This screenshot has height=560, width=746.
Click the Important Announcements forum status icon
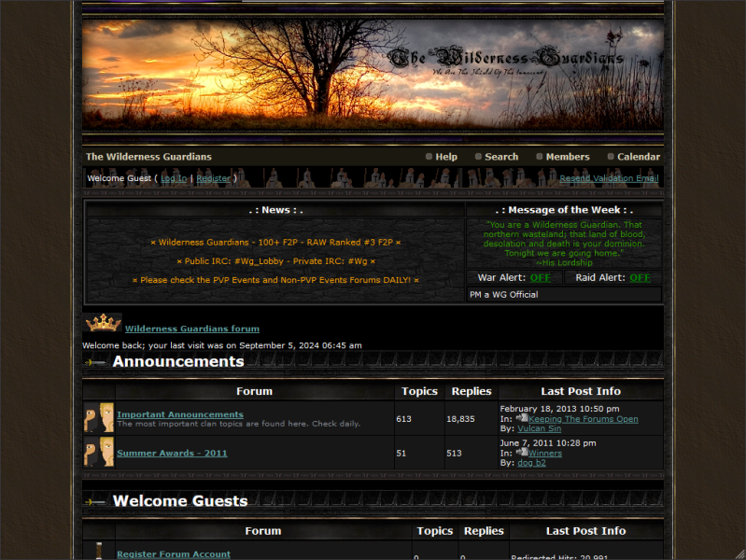(x=99, y=418)
